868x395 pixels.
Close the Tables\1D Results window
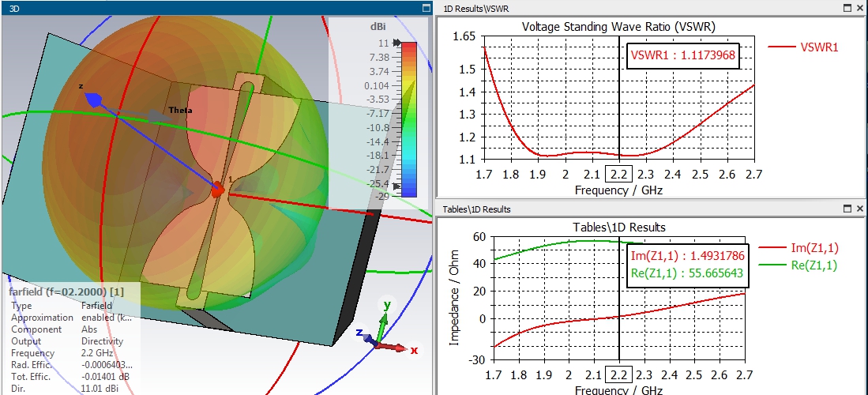coord(859,209)
